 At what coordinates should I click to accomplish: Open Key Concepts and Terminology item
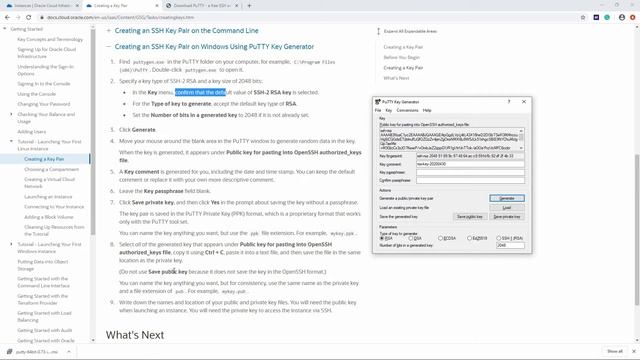50,40
